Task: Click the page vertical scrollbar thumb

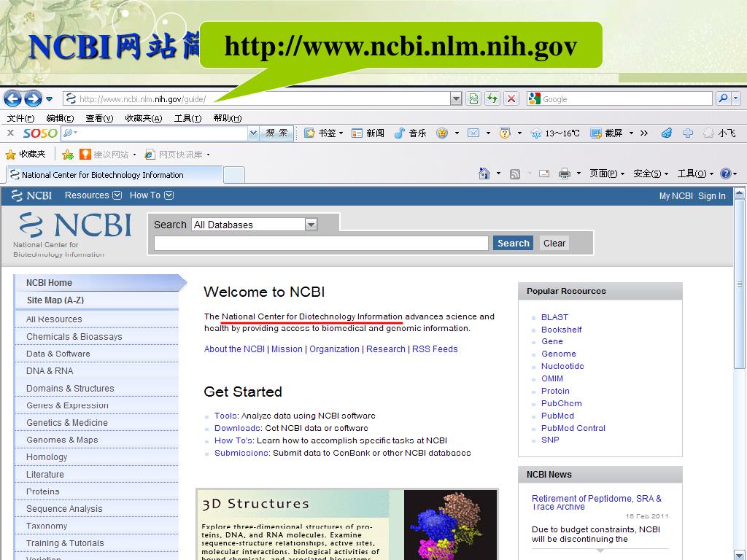Action: coord(740,284)
